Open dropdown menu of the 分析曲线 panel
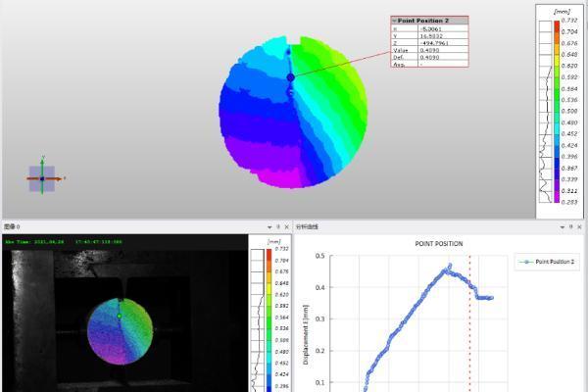This screenshot has width=588, height=392. pyautogui.click(x=563, y=227)
